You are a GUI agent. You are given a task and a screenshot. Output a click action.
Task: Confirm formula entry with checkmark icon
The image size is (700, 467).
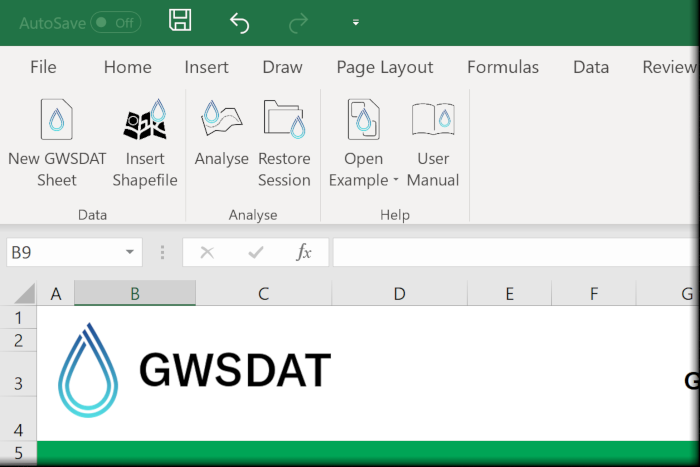[256, 253]
